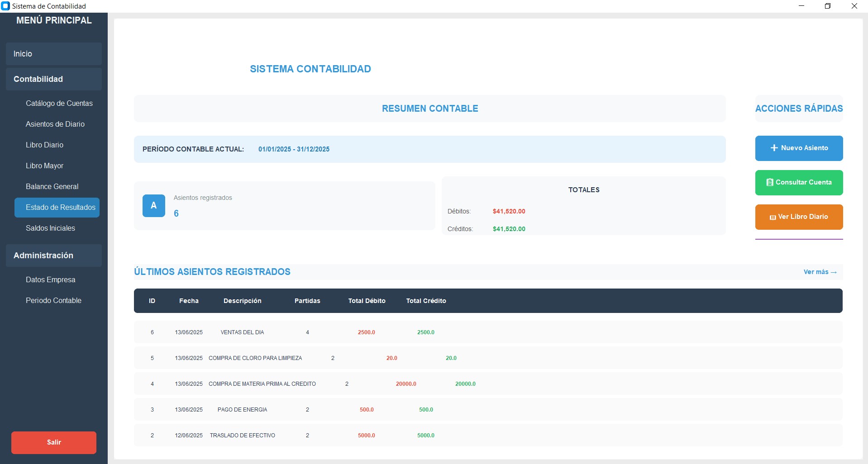Screen dimensions: 868x464
Task: Click the Sistema de Contabilidad app logo icon
Action: pos(6,6)
